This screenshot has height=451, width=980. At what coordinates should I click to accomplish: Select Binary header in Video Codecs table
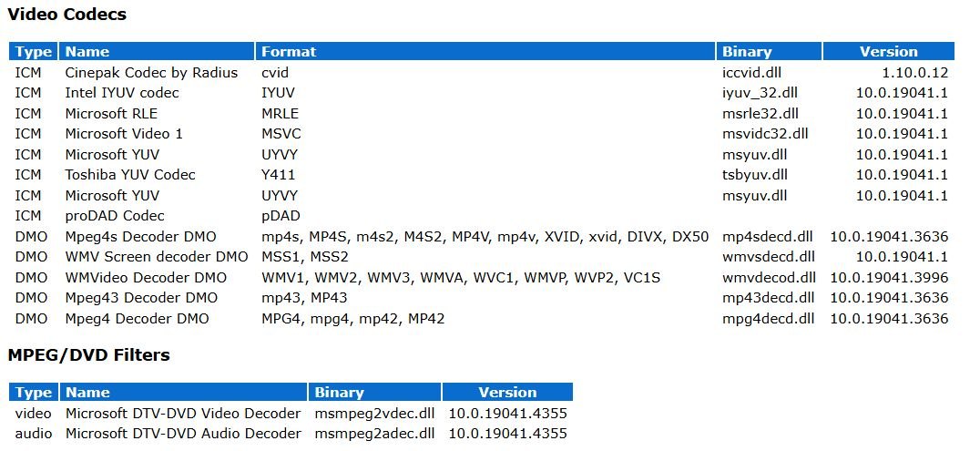(x=769, y=51)
